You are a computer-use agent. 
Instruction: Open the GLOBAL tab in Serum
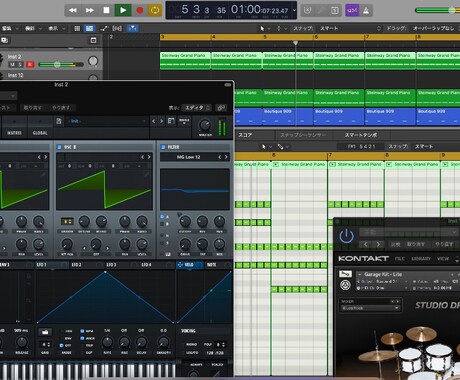point(40,133)
